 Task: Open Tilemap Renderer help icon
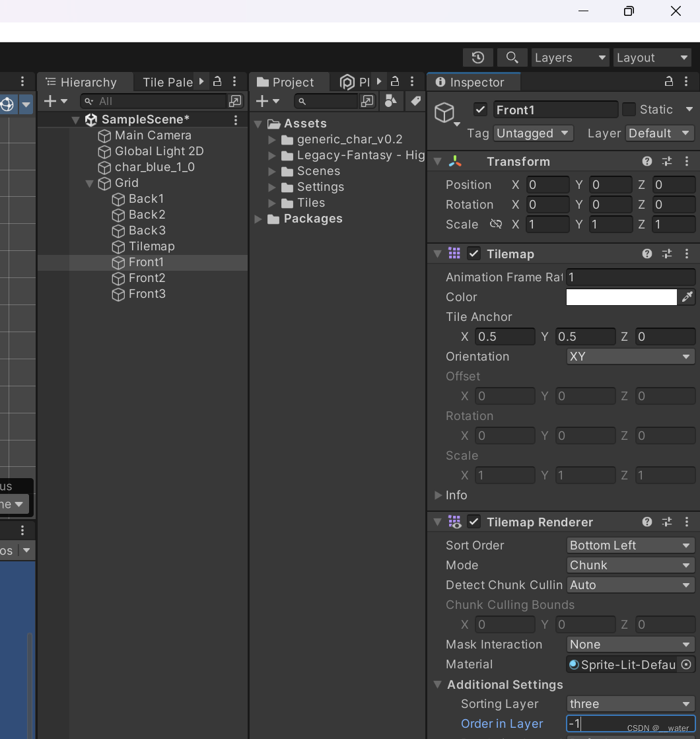[x=647, y=522]
